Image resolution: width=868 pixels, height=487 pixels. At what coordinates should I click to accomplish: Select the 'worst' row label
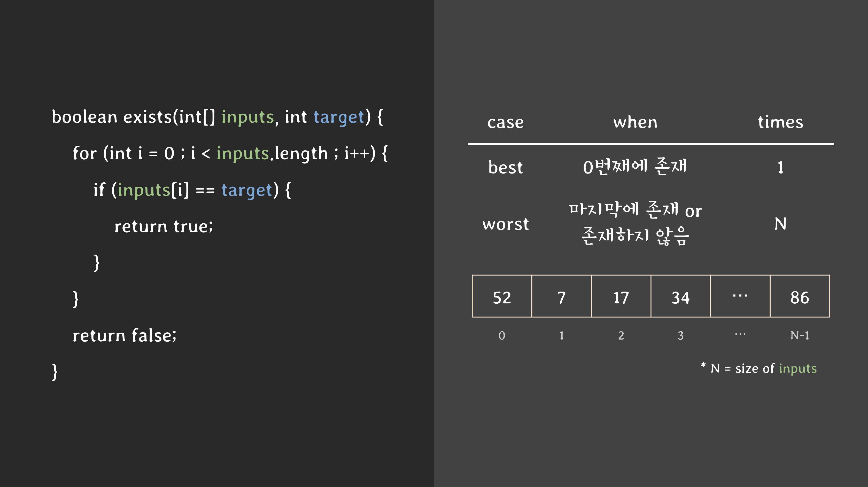(x=506, y=224)
